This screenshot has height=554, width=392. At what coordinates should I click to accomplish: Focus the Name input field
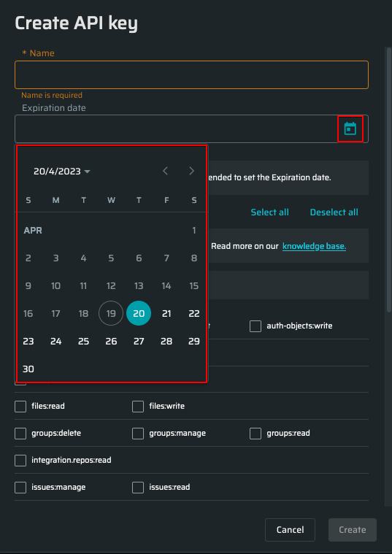click(x=191, y=75)
